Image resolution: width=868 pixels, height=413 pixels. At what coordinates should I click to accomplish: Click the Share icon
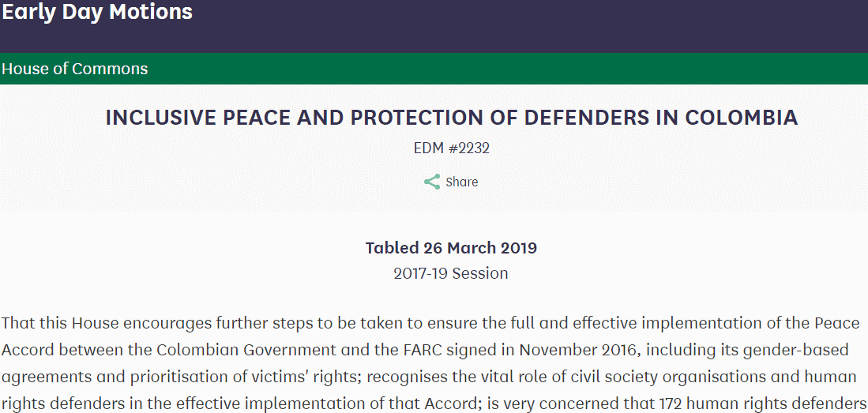(x=432, y=182)
